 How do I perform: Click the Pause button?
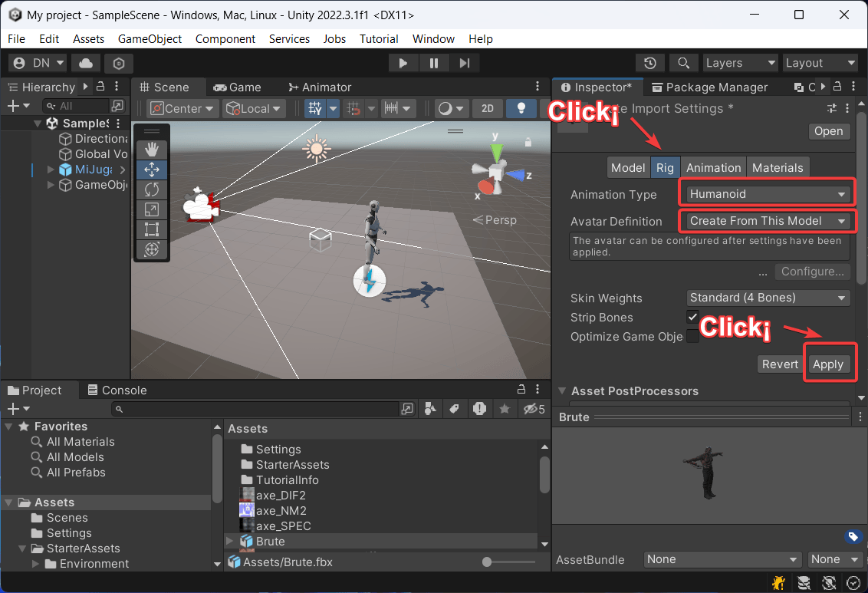434,63
